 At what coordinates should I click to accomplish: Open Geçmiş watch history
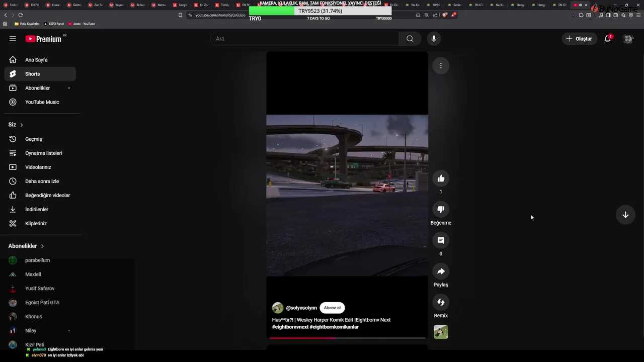(x=40, y=139)
